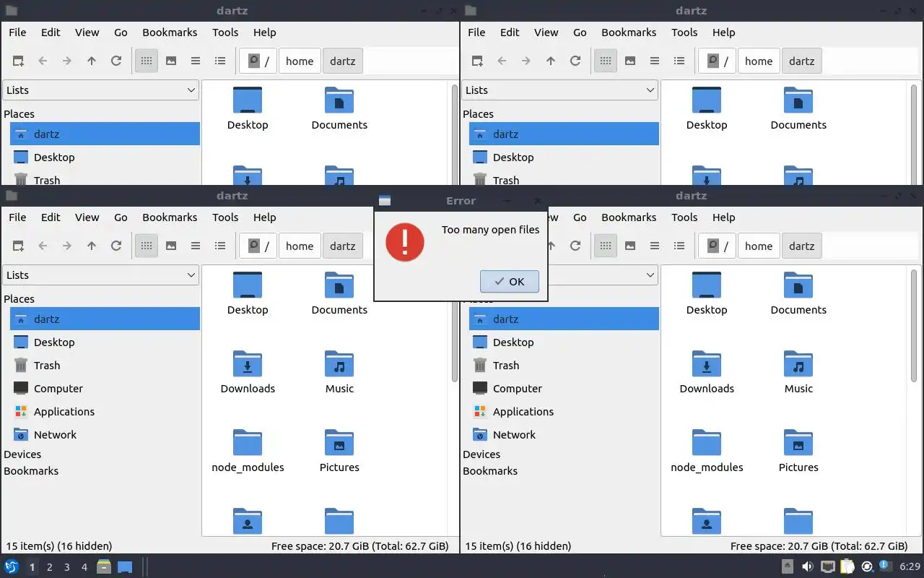
Task: Select Documents folder in upper-right window
Action: coord(798,108)
